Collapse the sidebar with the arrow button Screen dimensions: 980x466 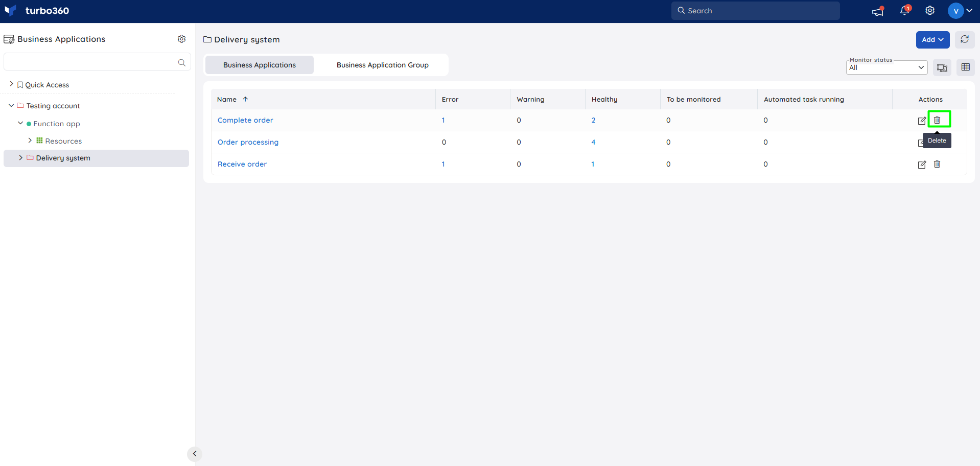coord(195,454)
